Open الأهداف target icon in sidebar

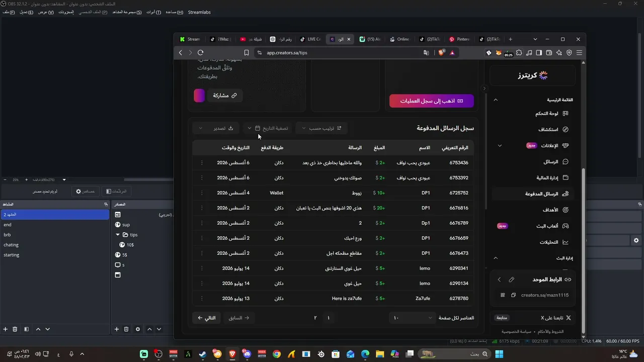pos(566,210)
